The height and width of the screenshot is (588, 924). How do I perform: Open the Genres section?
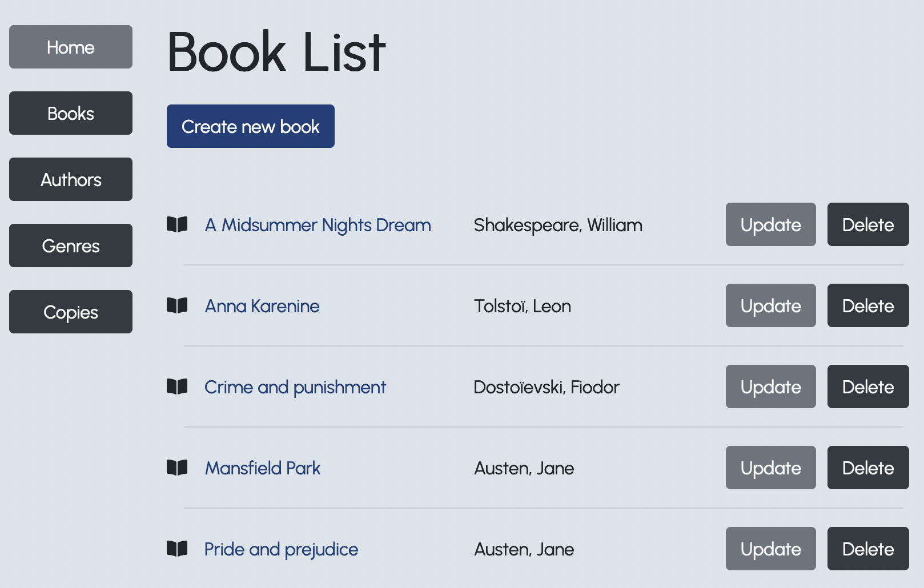point(71,245)
